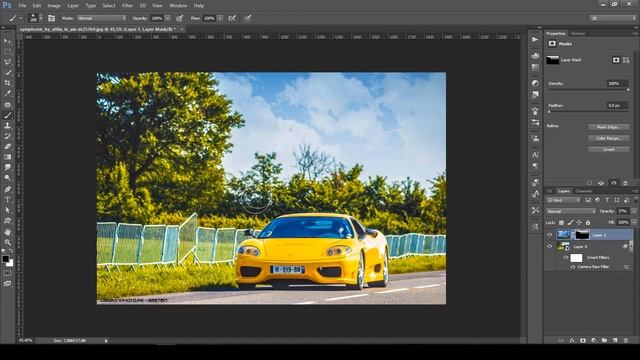Select the Eyedropper tool
Viewport: 640px width, 360px height.
point(7,93)
